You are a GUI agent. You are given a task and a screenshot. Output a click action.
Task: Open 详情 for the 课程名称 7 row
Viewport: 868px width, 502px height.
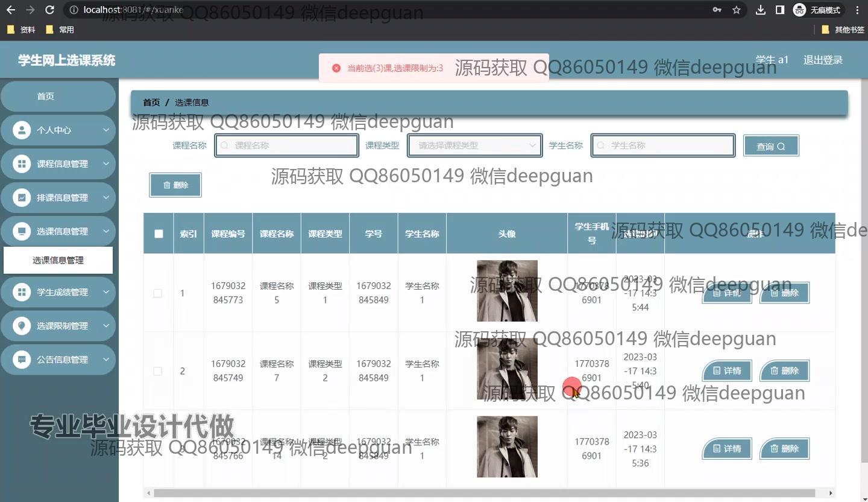click(727, 370)
